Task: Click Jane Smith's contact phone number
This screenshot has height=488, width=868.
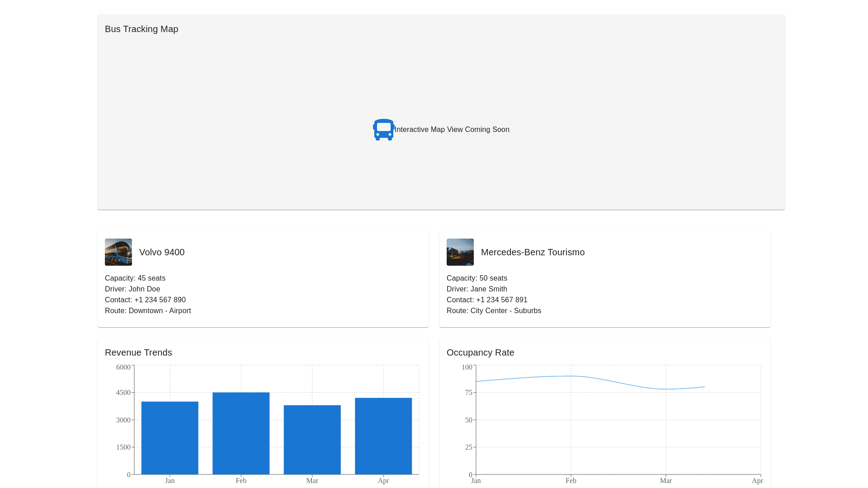Action: [501, 300]
